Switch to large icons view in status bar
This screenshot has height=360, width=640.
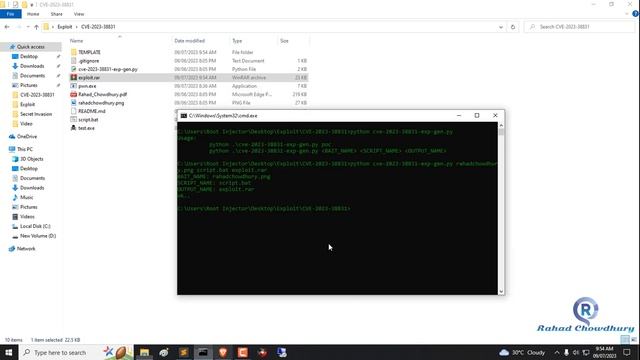click(634, 340)
